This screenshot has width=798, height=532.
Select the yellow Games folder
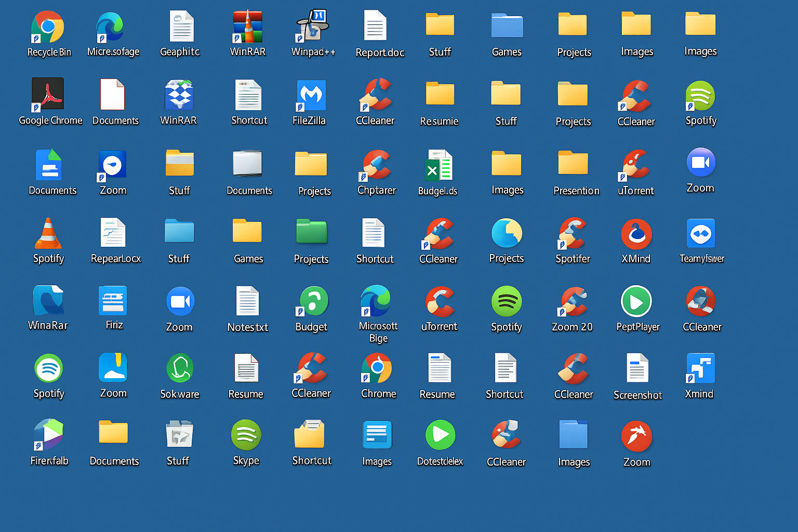pos(247,231)
